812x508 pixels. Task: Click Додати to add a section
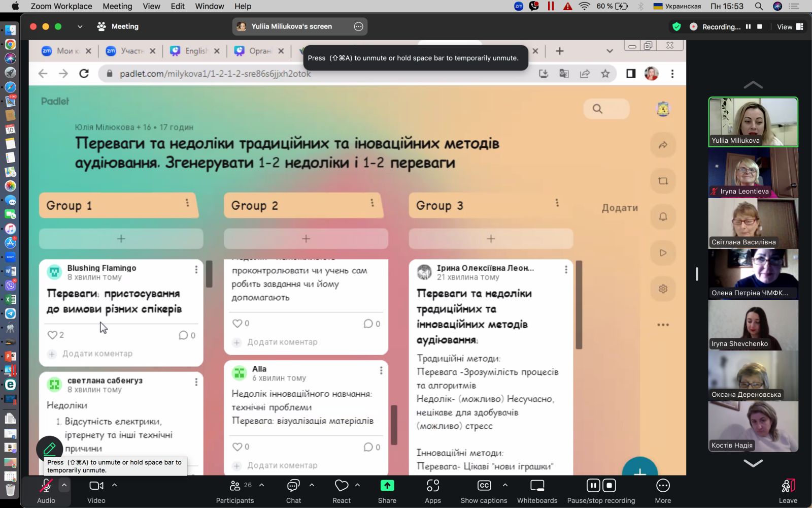coord(620,208)
